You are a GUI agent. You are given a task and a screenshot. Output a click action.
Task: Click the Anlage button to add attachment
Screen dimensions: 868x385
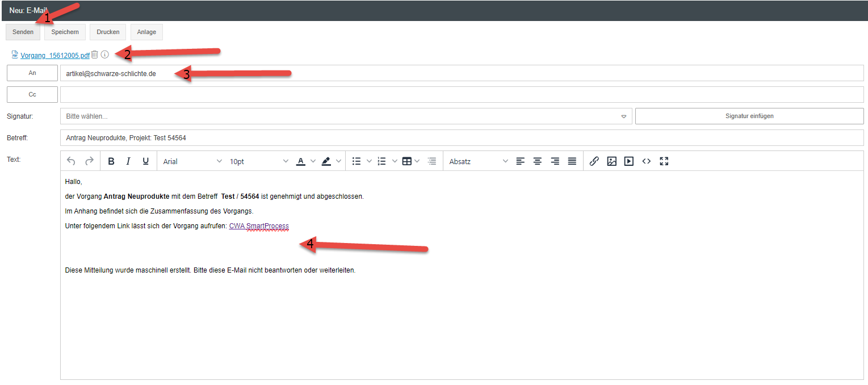pos(146,32)
